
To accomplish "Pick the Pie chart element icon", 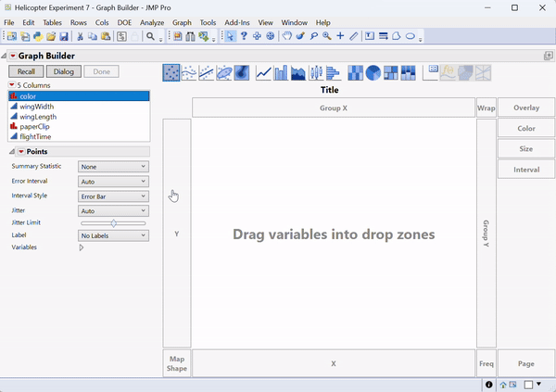I will coord(373,72).
